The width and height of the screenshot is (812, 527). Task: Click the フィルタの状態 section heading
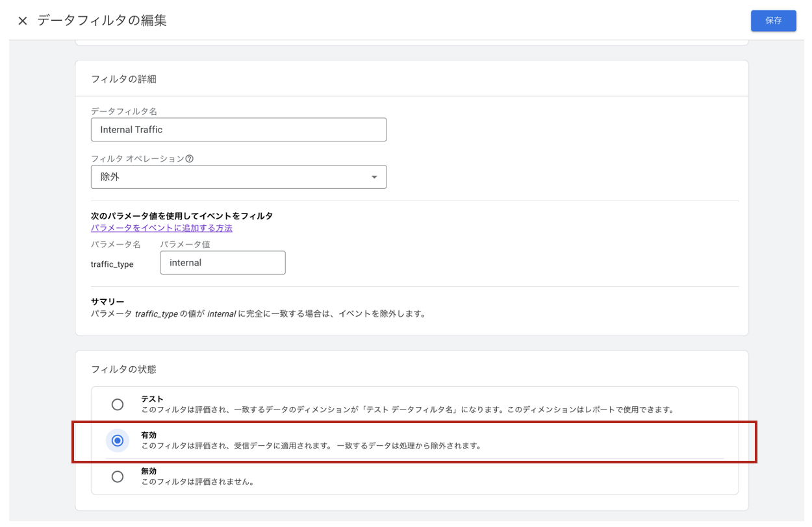[x=123, y=369]
